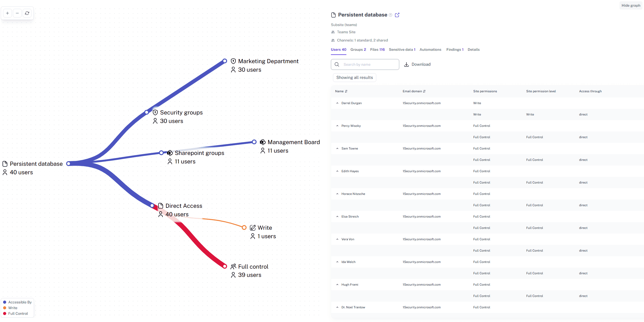Collapse the Percy Wisoky row
This screenshot has width=644, height=322.
click(x=337, y=126)
